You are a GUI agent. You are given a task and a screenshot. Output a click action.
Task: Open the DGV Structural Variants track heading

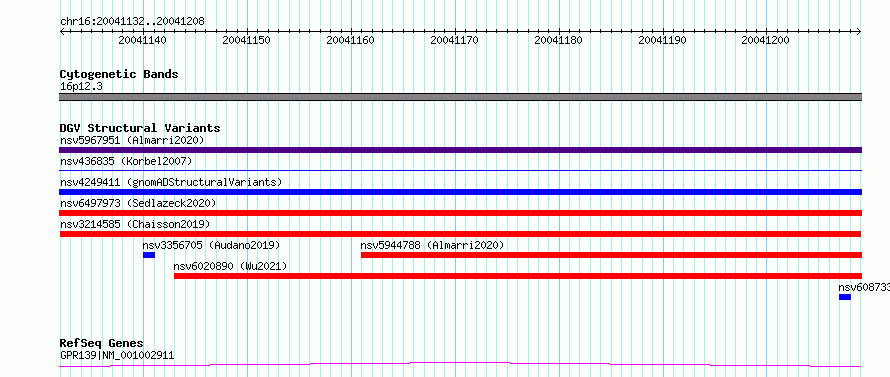pyautogui.click(x=140, y=128)
